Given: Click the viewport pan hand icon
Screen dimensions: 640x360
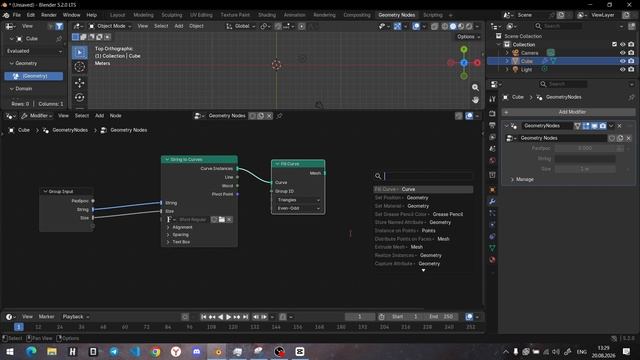Looking at the screenshot, I should click(475, 100).
